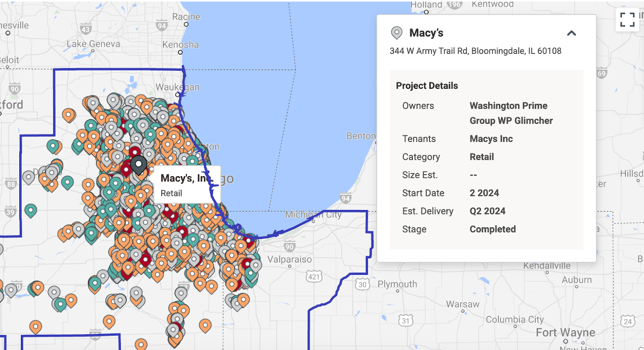This screenshot has width=644, height=350.
Task: Select the dark highlighted Macy's map pin
Action: pos(138,165)
